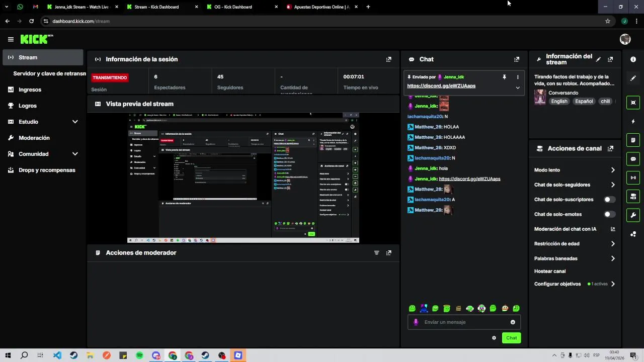Toggle the wrench stream info icon in sidebar
Viewport: 644px width, 362px height.
pos(633,215)
